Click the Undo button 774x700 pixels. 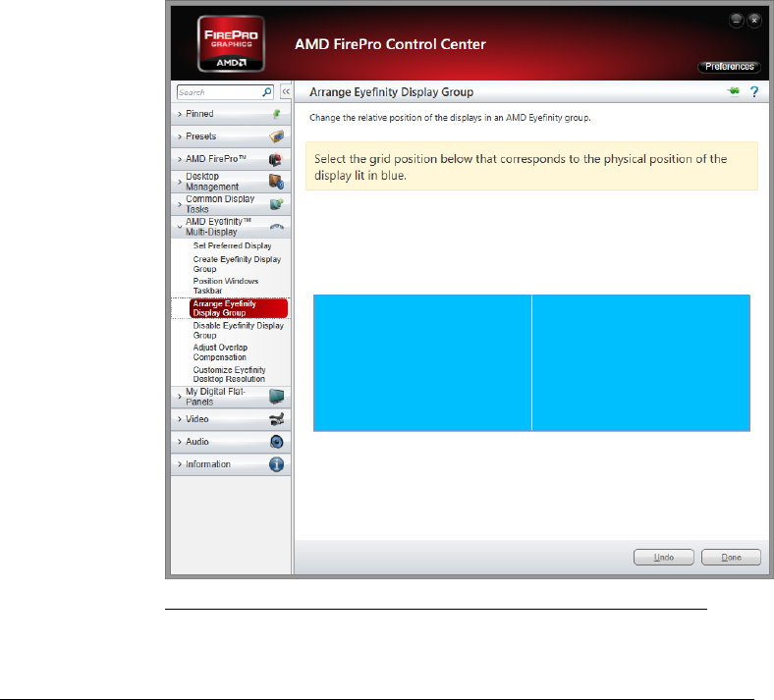(663, 557)
